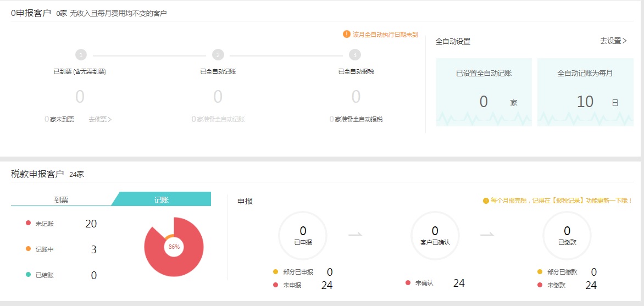Image resolution: width=644 pixels, height=306 pixels.
Task: Click the 部分已申报 label
Action: click(298, 272)
